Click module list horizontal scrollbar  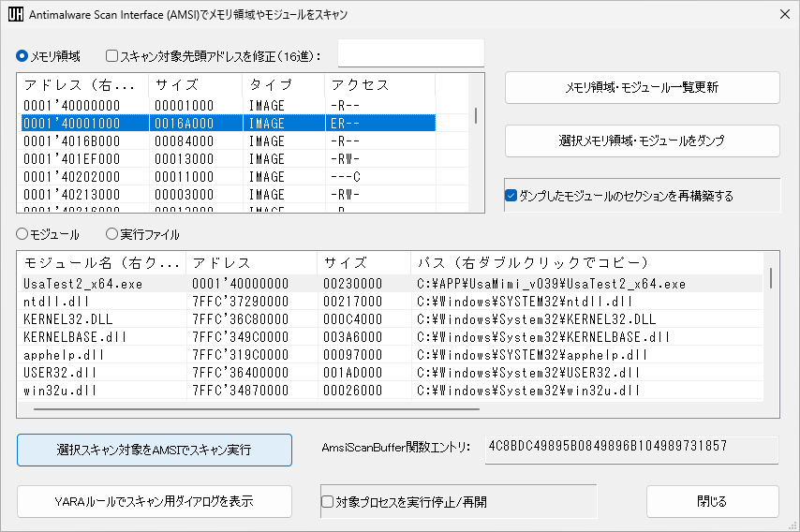click(257, 408)
